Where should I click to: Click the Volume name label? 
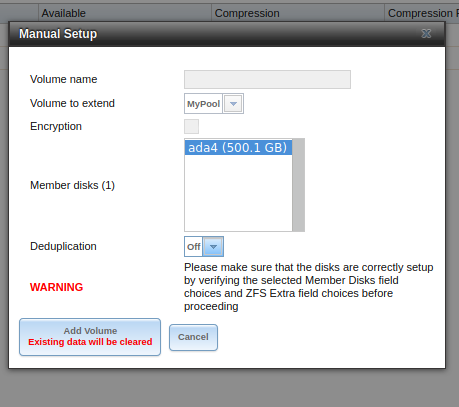point(64,79)
